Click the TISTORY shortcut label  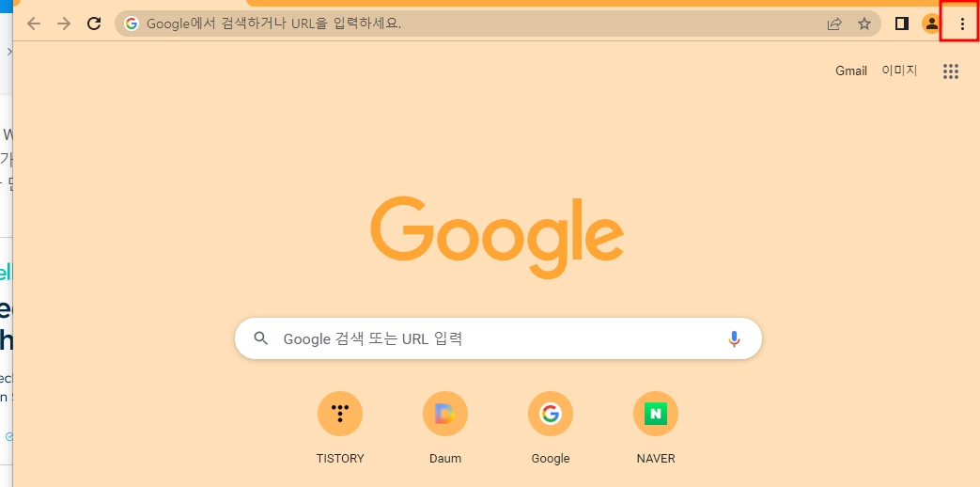(340, 458)
